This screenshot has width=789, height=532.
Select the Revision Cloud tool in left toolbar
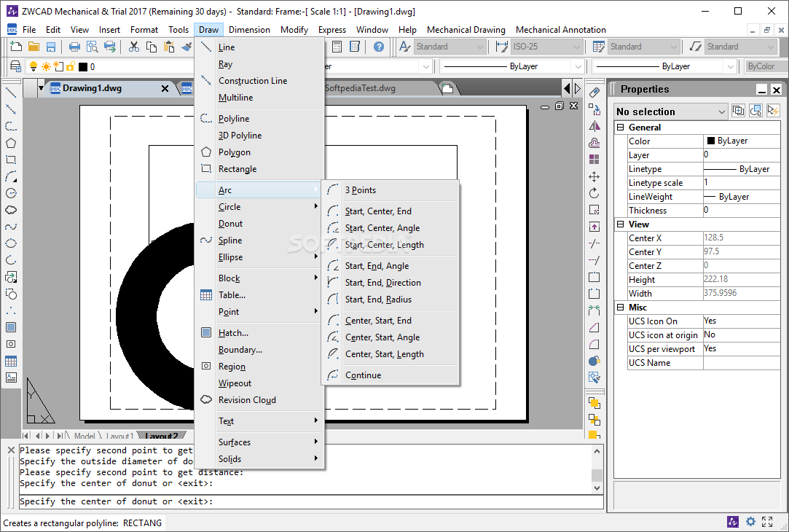point(11,210)
